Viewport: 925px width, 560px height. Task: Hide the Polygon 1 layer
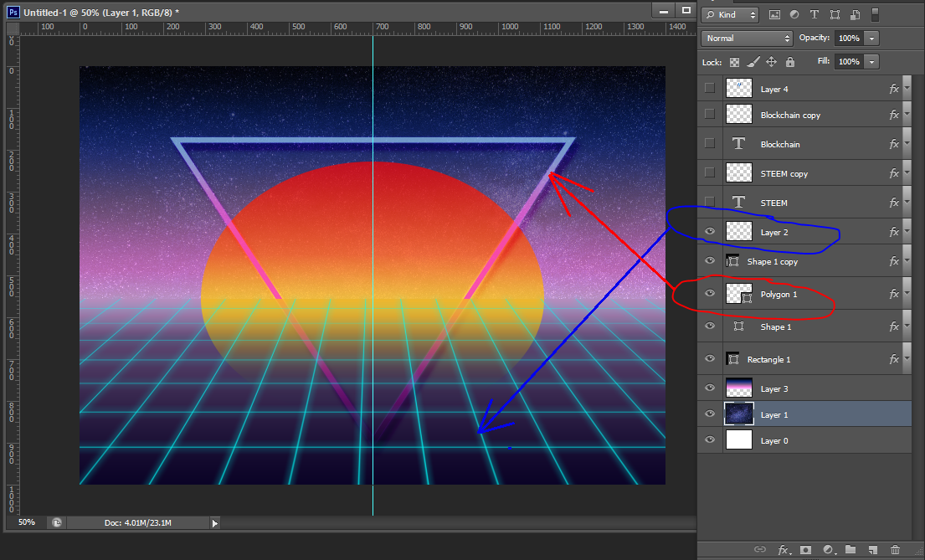pos(710,293)
